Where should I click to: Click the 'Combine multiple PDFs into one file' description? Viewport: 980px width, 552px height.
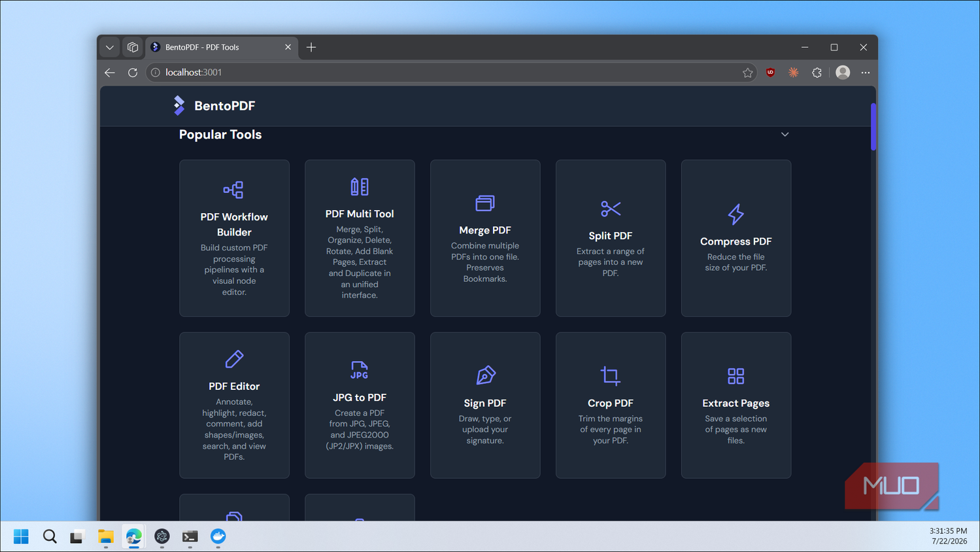tap(485, 262)
